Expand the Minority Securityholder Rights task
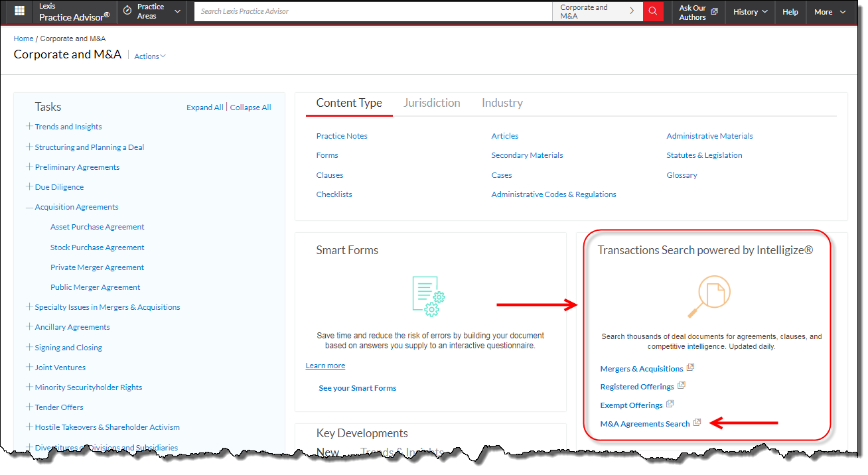The height and width of the screenshot is (475, 868). [x=29, y=387]
